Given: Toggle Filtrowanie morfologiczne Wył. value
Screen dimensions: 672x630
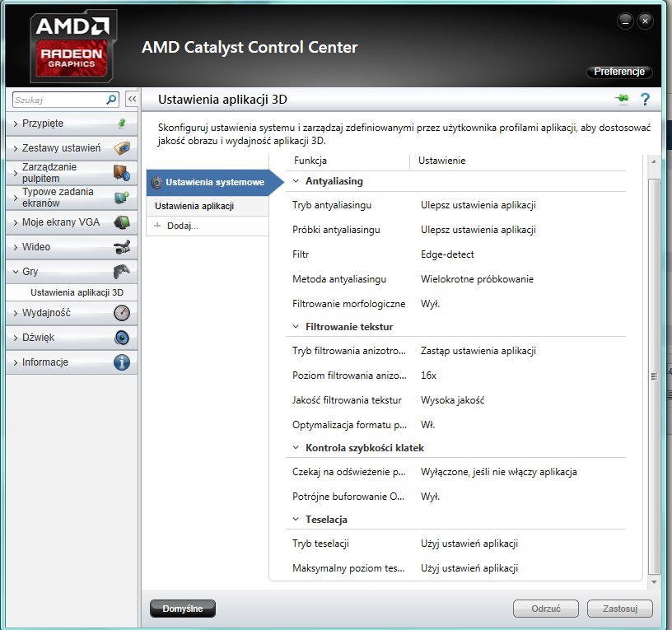Looking at the screenshot, I should [x=430, y=304].
